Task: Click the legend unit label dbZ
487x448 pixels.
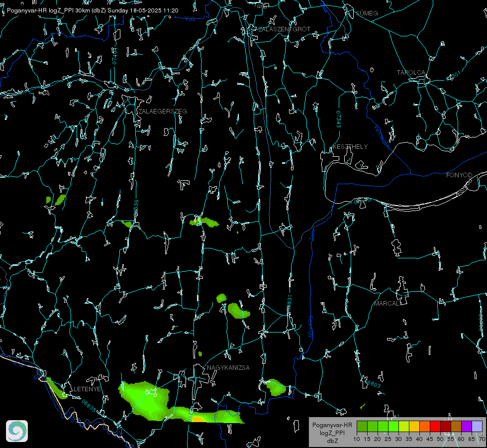Action: 332,441
